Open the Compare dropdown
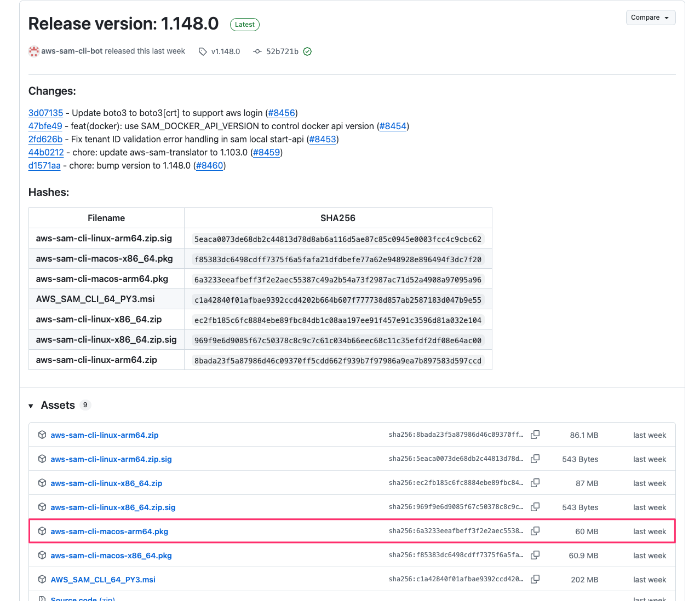700x601 pixels. pos(650,18)
